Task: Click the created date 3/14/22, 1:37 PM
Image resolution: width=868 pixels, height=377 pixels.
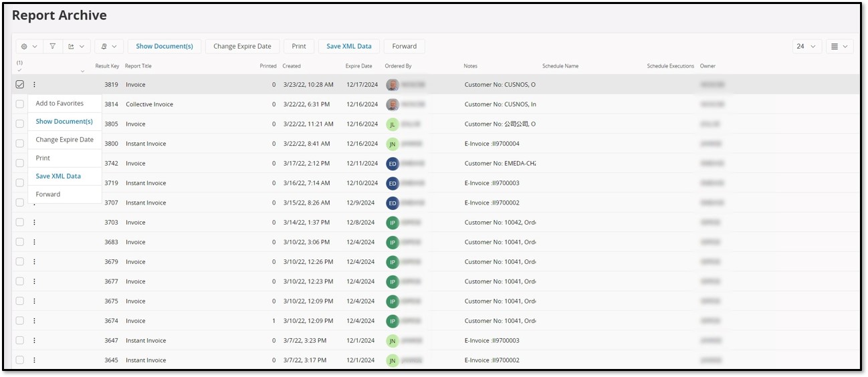Action: click(306, 222)
